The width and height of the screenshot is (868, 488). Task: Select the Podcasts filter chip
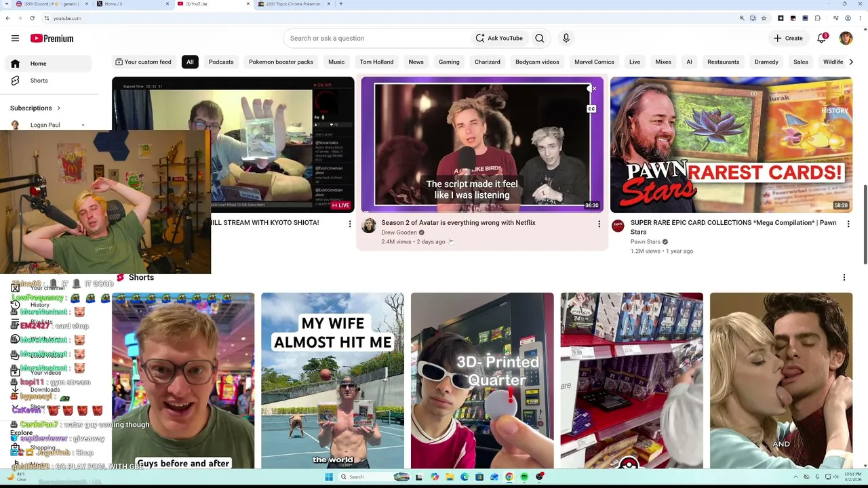[221, 62]
